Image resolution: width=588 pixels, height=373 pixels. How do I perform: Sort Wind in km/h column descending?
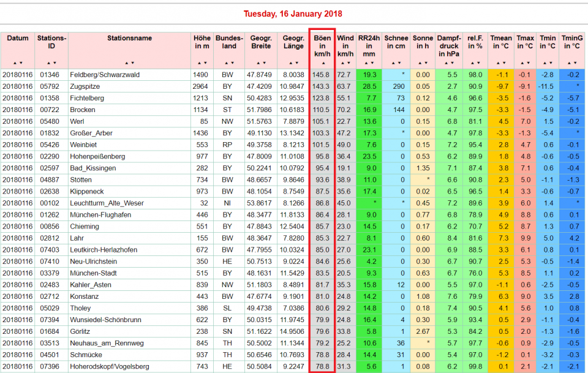[x=348, y=63]
